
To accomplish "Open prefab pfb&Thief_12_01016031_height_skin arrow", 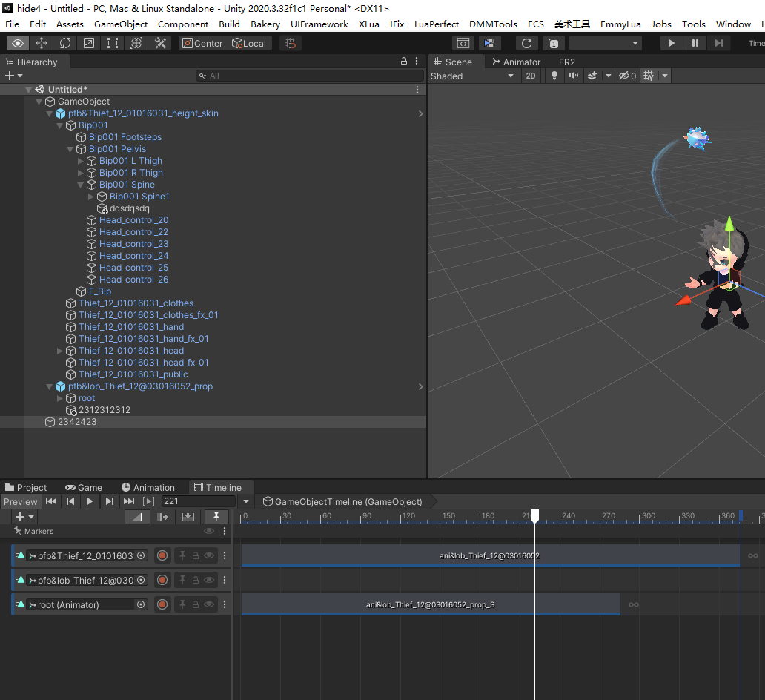I will point(420,113).
